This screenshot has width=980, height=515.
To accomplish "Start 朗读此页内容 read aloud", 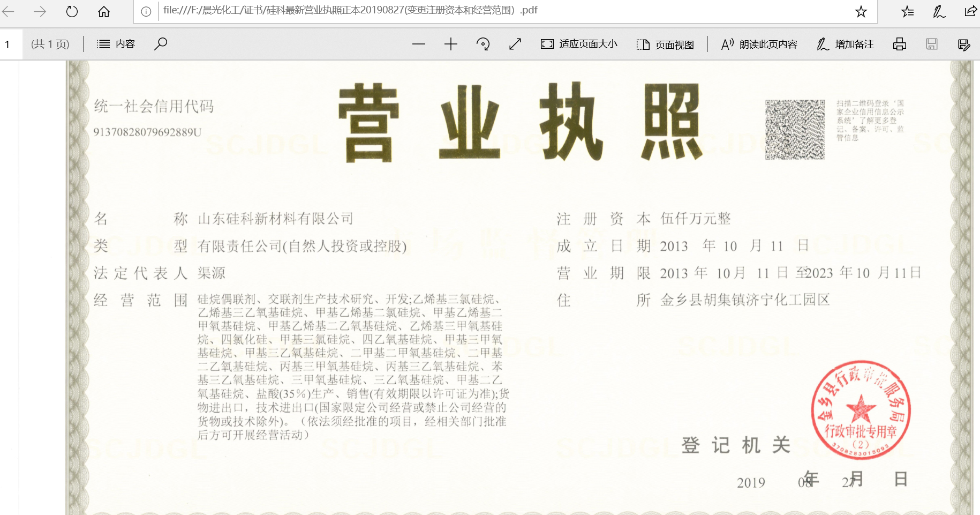I will point(759,44).
